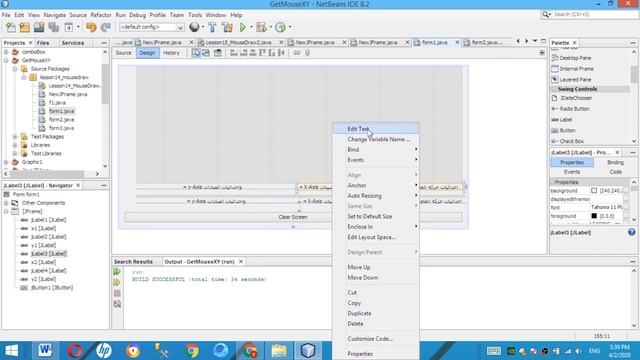640x360 pixels.
Task: Open the HP app from the taskbar
Action: click(x=104, y=350)
